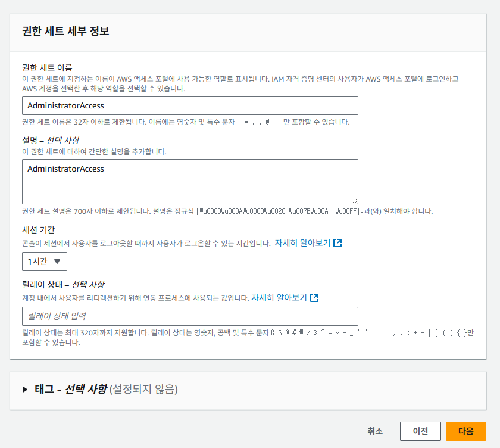
Task: Click the relay state input field
Action: point(190,316)
